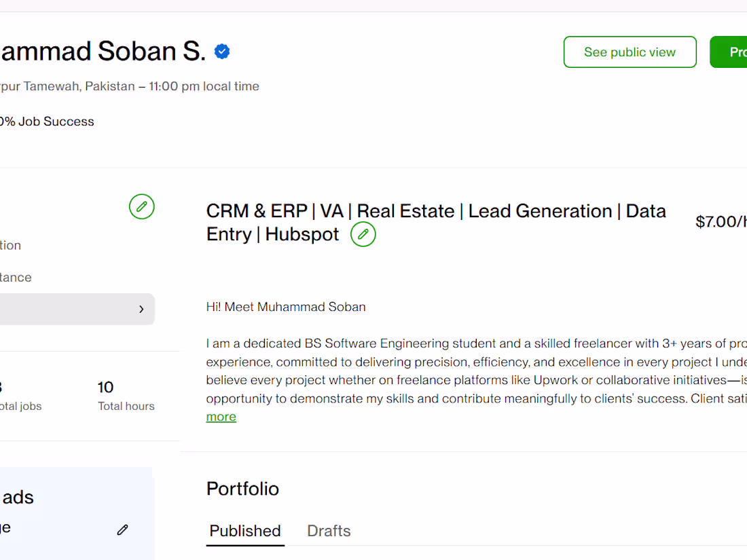Screen dimensions: 747x560
Task: Click the "Hi! Meet Muhammad Soban" intro line
Action: click(286, 307)
